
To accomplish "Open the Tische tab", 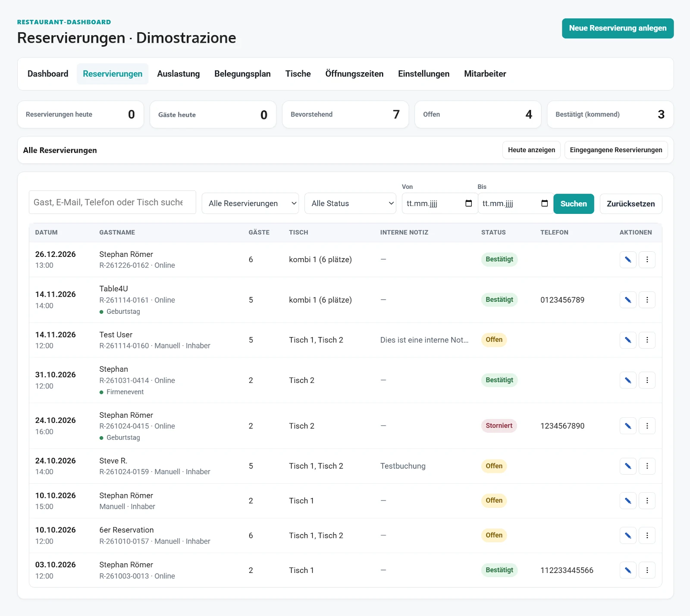I will coord(298,74).
